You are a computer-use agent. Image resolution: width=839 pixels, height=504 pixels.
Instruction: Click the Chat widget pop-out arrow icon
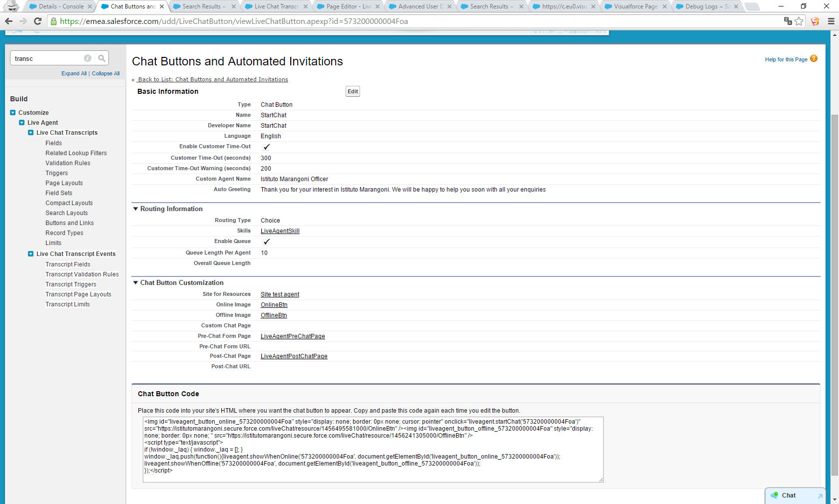820,496
